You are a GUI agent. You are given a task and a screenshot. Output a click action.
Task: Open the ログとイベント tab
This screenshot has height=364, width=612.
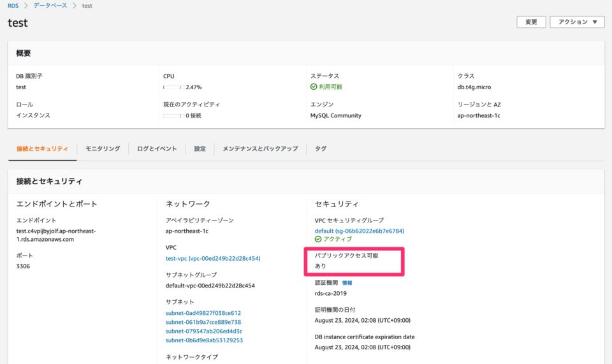157,149
